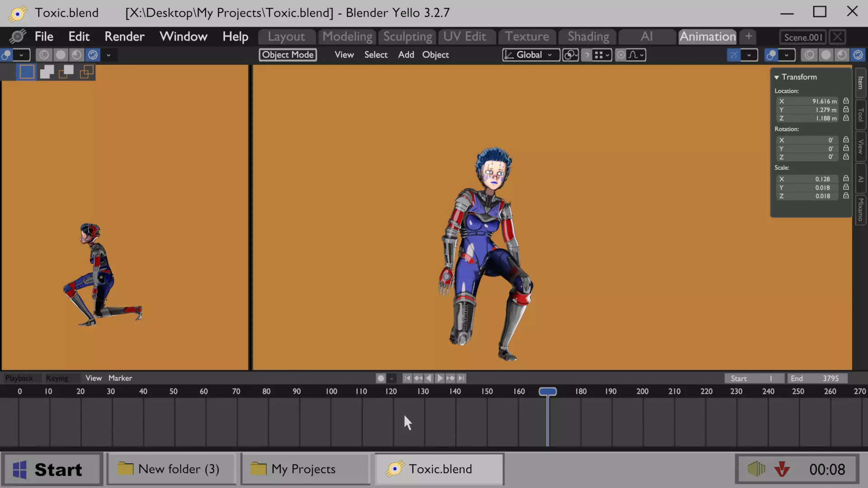Choose the extend-selection mode icon
Screen dimensions: 868x488
coord(47,72)
